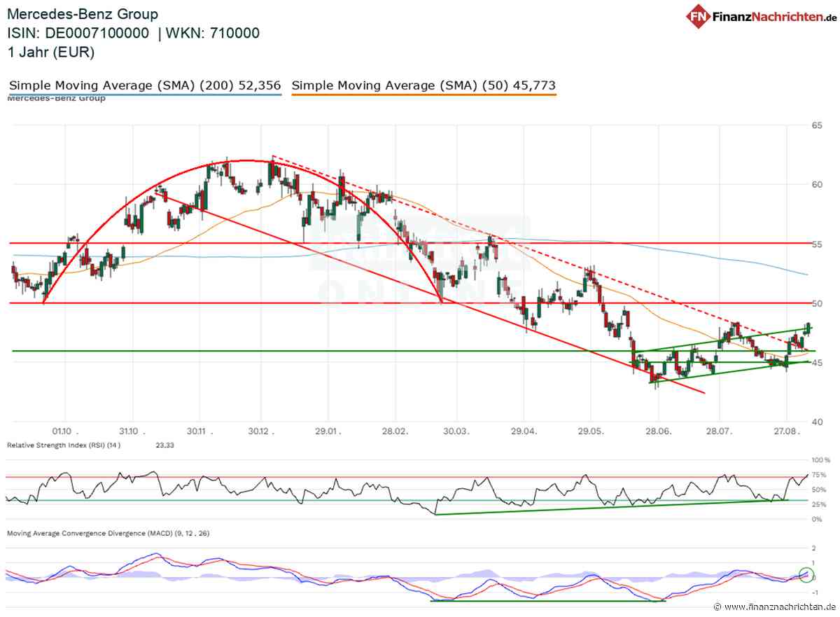
Task: Click the 75% RSI scale label
Action: point(818,476)
